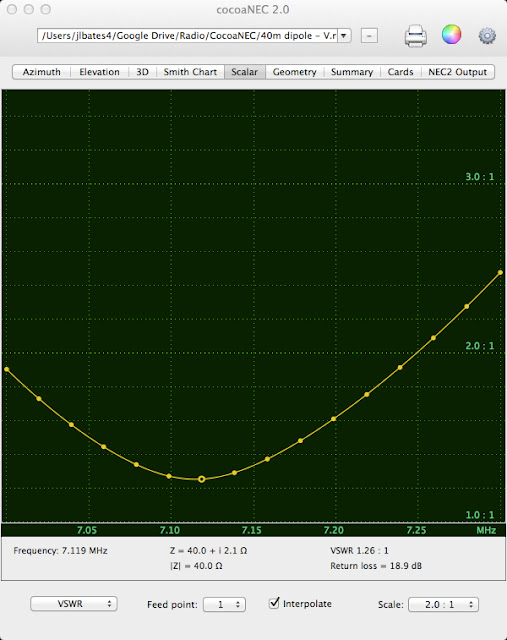Click the VSWR 1.26 : 1 readout
This screenshot has width=507, height=640.
coord(359,551)
